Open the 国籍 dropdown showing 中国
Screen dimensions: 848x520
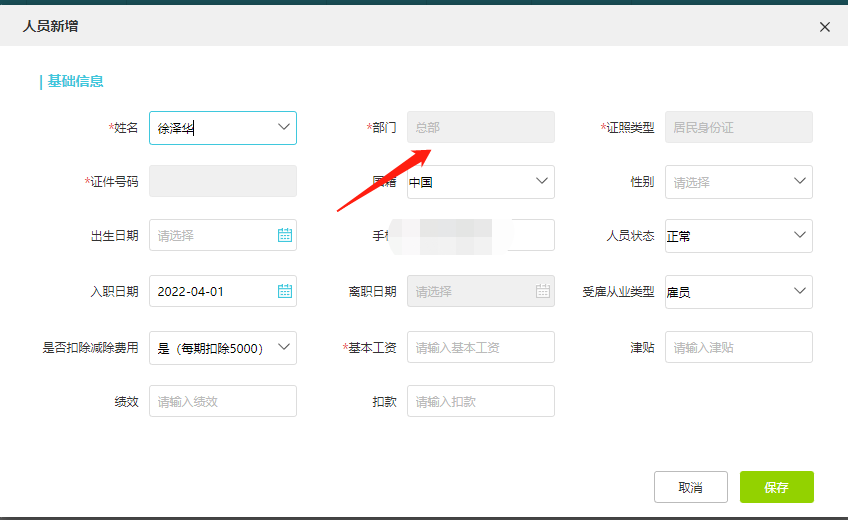[481, 182]
